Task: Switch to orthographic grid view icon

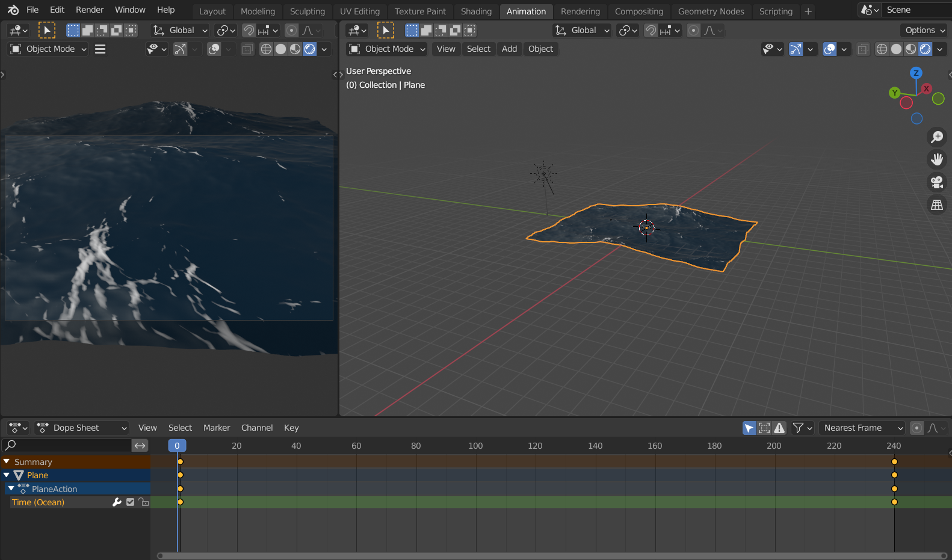Action: tap(937, 205)
